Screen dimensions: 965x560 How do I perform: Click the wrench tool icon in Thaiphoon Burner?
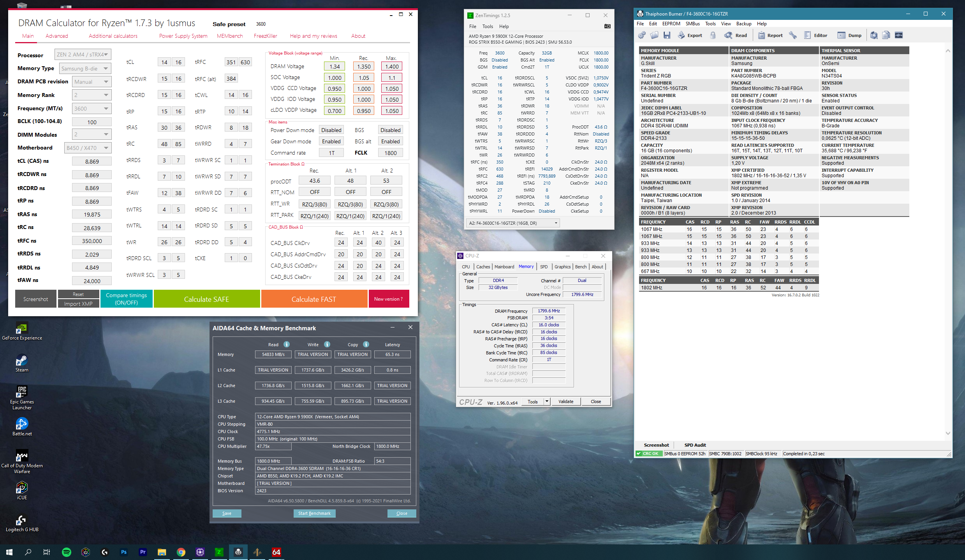coord(793,35)
